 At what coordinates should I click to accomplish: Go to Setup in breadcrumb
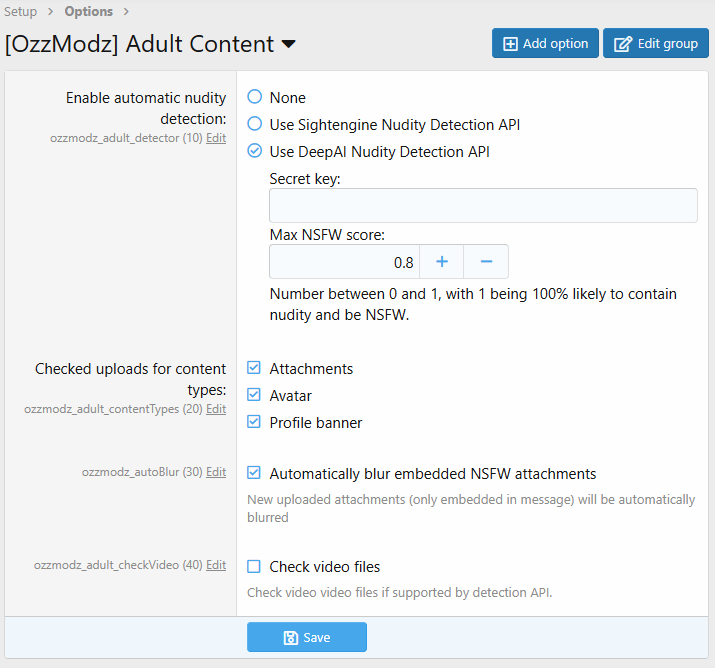pyautogui.click(x=21, y=12)
